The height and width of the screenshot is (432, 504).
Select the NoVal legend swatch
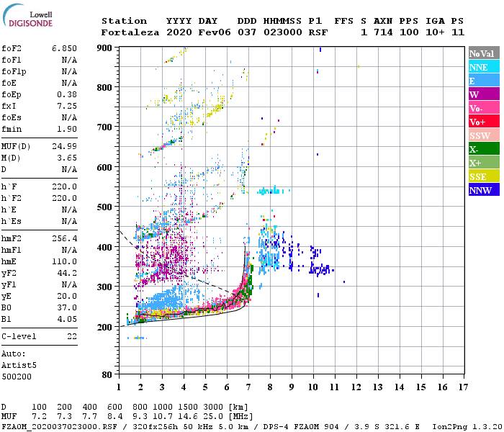[484, 53]
